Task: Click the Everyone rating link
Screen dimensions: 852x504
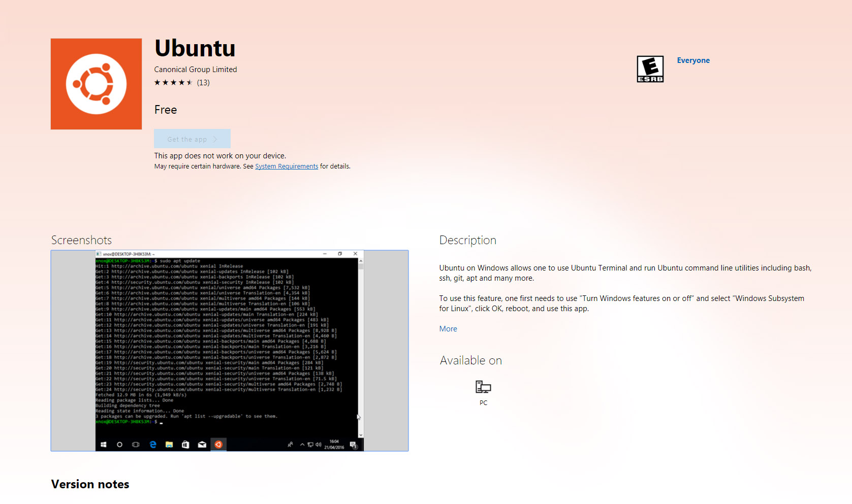Action: tap(693, 60)
